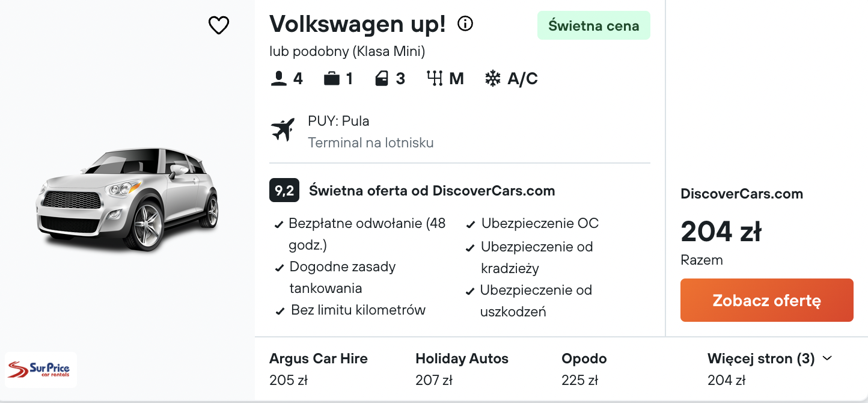The height and width of the screenshot is (403, 868).
Task: Click the manual gearbox icon
Action: click(435, 79)
